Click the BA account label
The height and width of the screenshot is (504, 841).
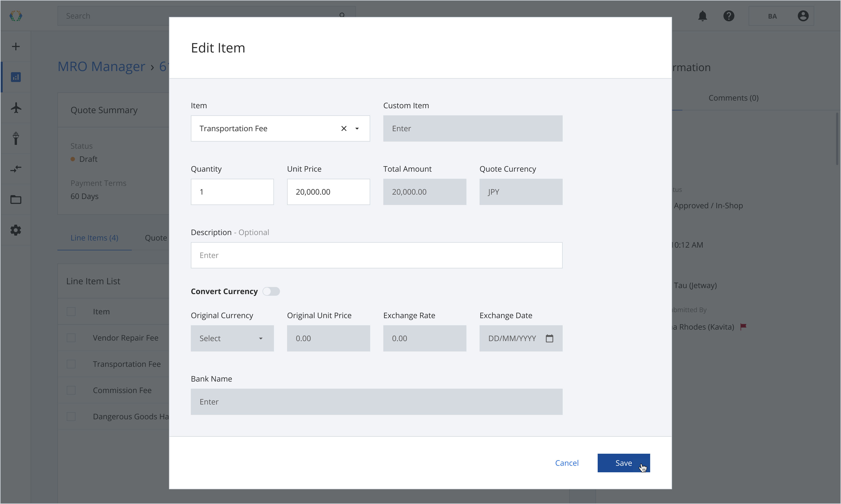coord(772,16)
